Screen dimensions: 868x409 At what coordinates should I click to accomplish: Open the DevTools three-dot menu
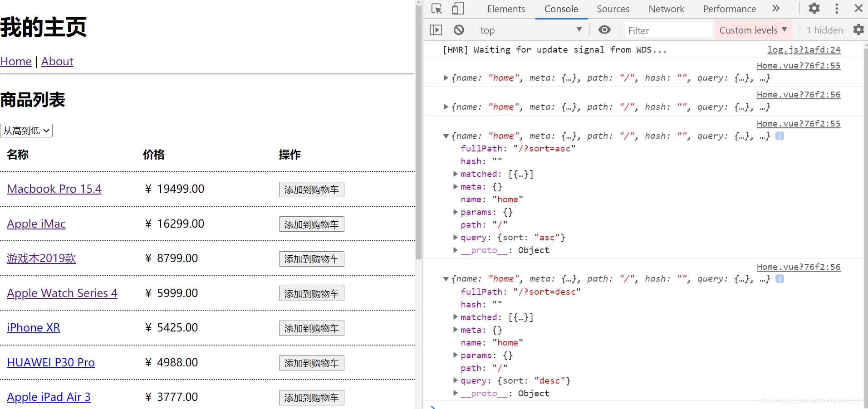[837, 9]
